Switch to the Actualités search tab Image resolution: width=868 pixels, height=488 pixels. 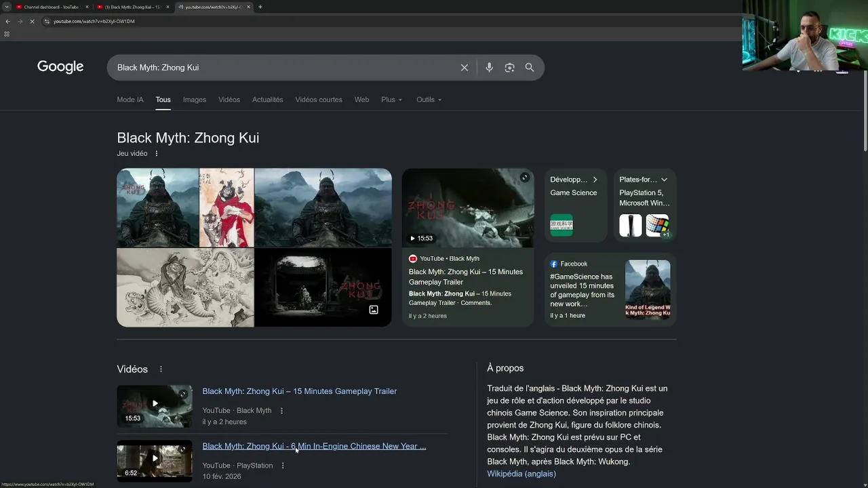[268, 100]
